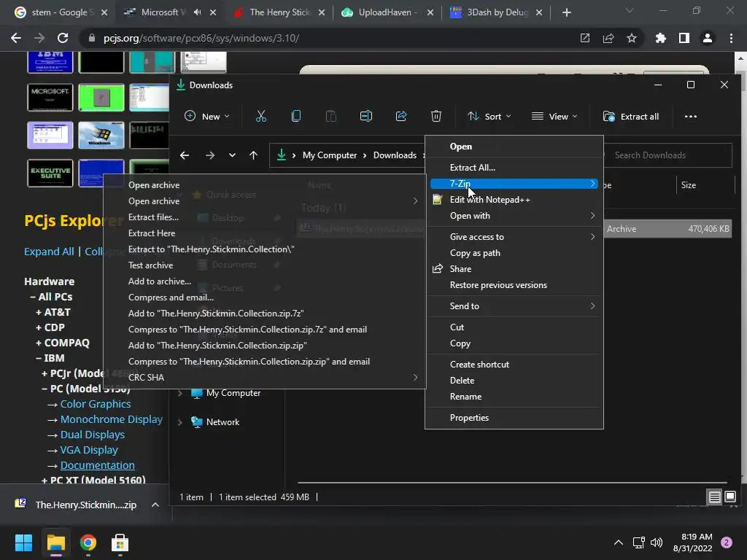The width and height of the screenshot is (747, 560).
Task: Select Add to archive... in 7-Zip submenu
Action: pos(264,281)
